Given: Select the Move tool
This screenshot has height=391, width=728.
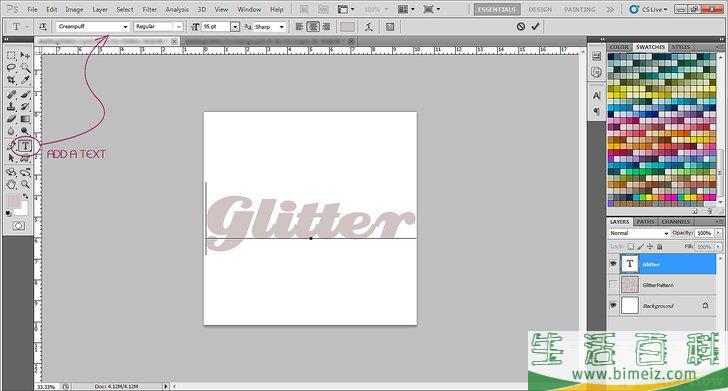Looking at the screenshot, I should click(25, 55).
